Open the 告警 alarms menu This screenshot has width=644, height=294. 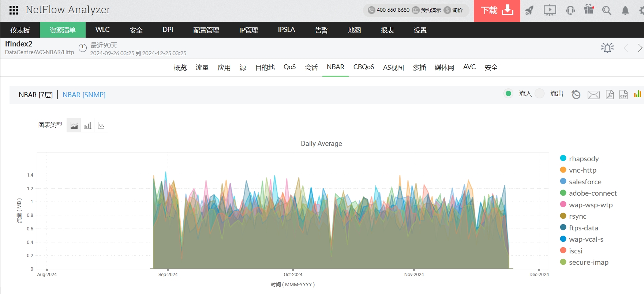point(321,30)
